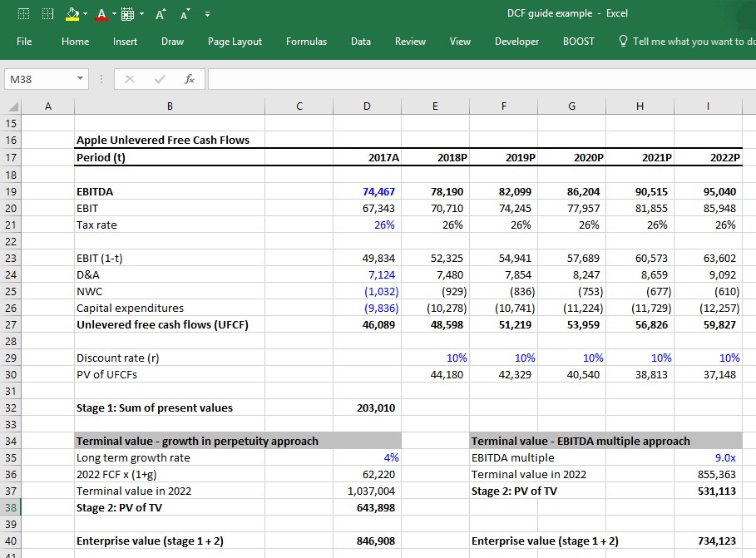This screenshot has width=756, height=558.
Task: Click the column width grid icon
Action: [128, 14]
